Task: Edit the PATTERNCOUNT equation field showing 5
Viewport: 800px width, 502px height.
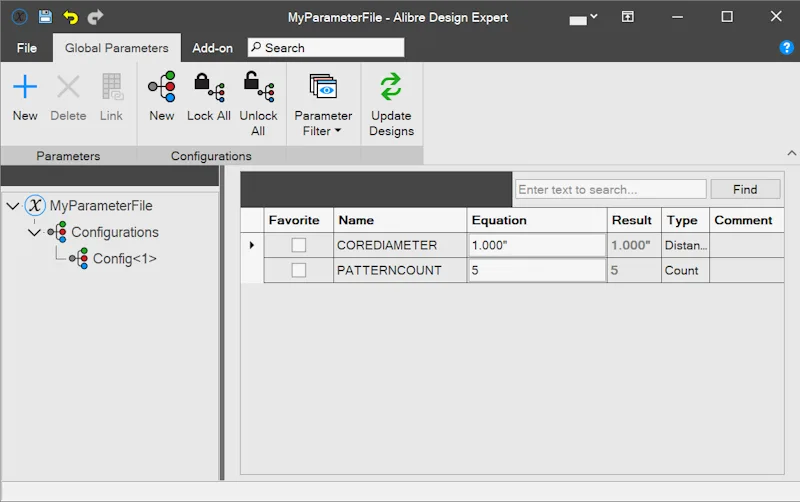Action: tap(537, 270)
